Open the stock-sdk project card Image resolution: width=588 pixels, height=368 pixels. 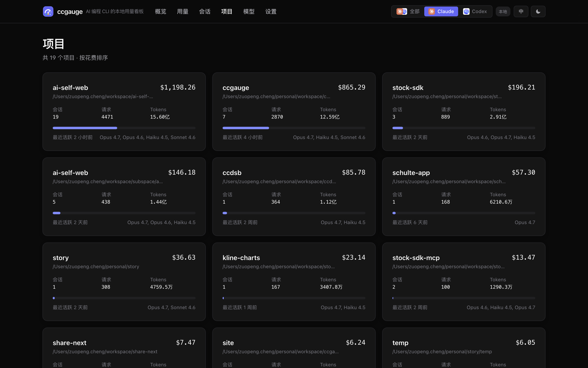(464, 111)
